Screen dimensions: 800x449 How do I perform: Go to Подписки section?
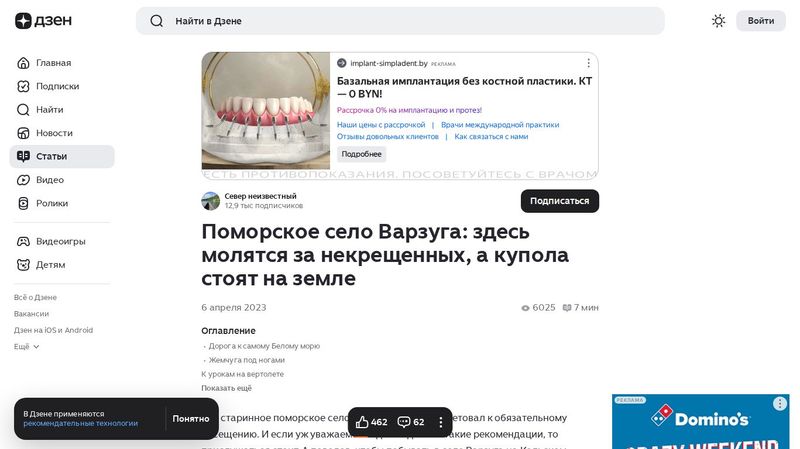point(57,86)
